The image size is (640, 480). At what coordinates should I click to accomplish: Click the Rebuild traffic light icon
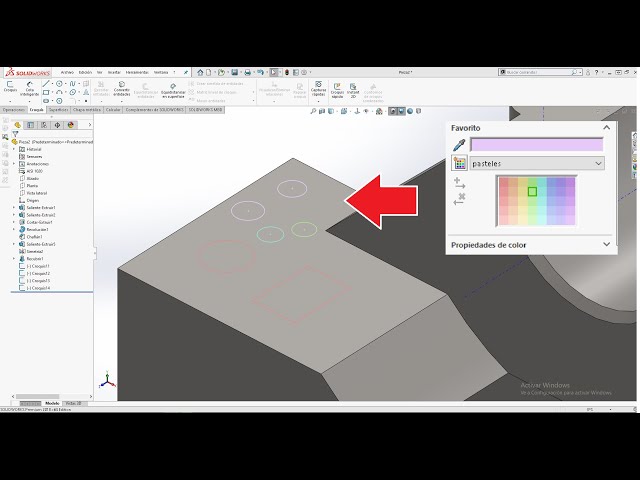[287, 72]
